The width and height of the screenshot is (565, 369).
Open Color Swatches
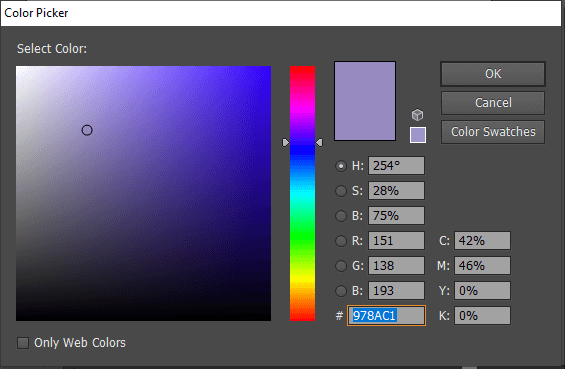(x=493, y=132)
